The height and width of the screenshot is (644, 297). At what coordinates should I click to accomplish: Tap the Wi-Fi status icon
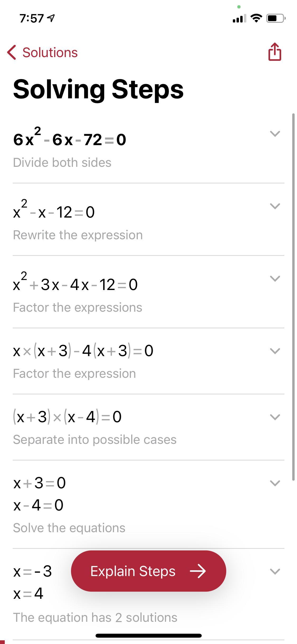coord(256,18)
